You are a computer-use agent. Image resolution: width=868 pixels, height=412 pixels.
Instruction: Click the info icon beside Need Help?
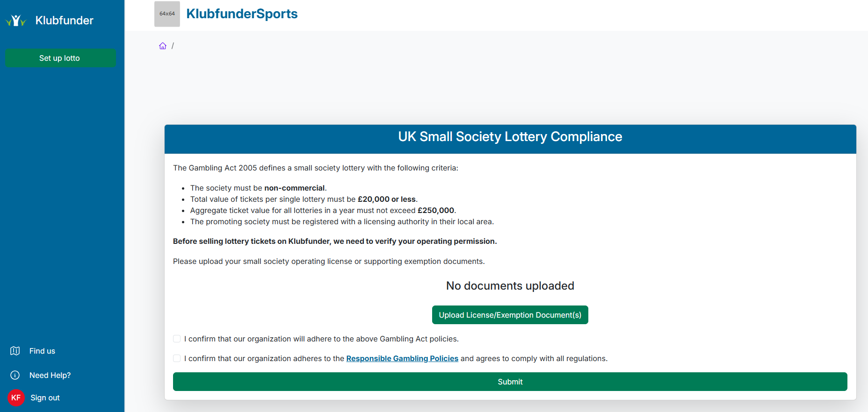15,375
